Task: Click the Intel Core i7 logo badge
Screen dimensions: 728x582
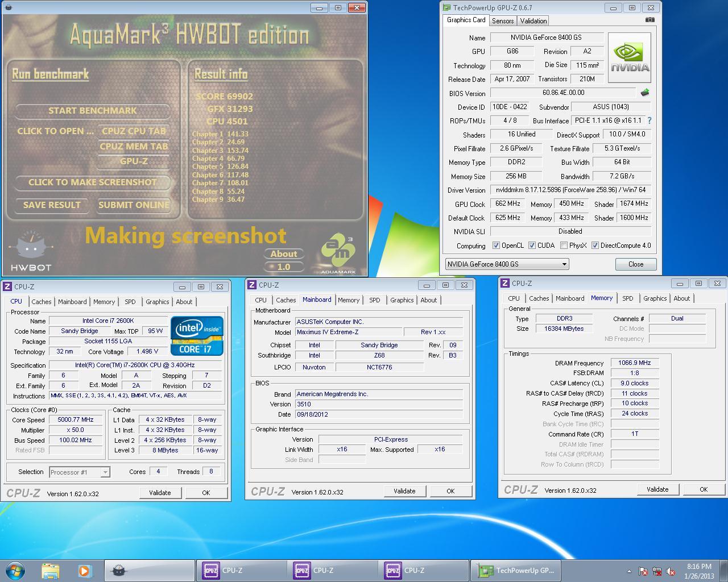Action: (x=197, y=335)
